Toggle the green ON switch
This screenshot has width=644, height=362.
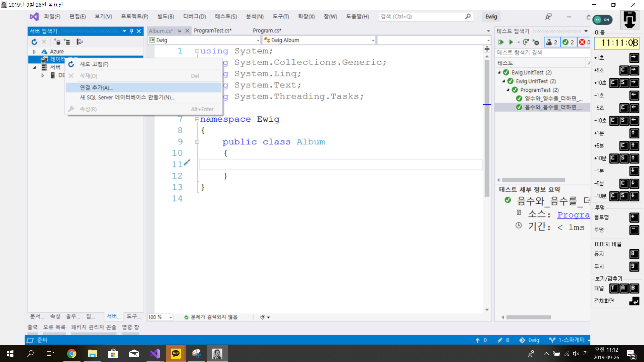pyautogui.click(x=602, y=20)
